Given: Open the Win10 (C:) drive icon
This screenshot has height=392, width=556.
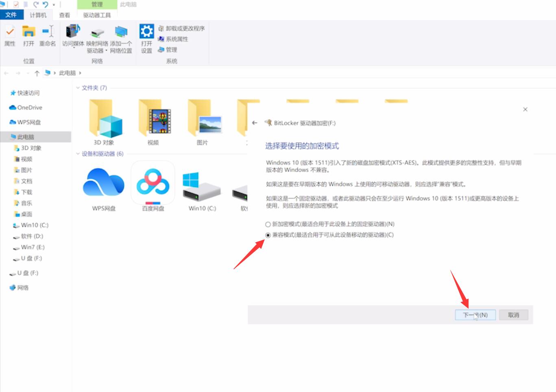Looking at the screenshot, I should [x=202, y=191].
